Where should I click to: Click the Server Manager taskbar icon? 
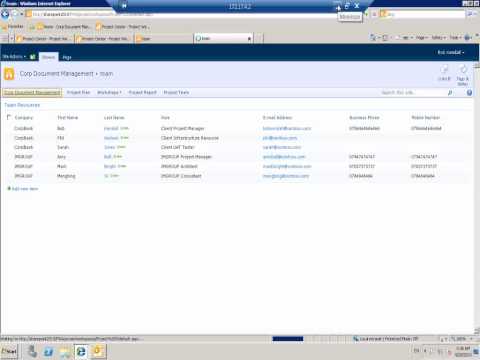(32, 351)
